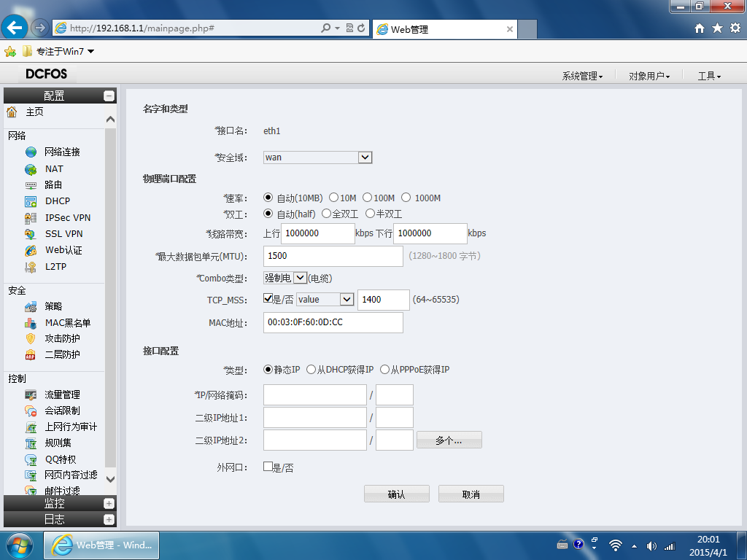Open the MAC黑名单 icon
The width and height of the screenshot is (747, 560).
[31, 323]
